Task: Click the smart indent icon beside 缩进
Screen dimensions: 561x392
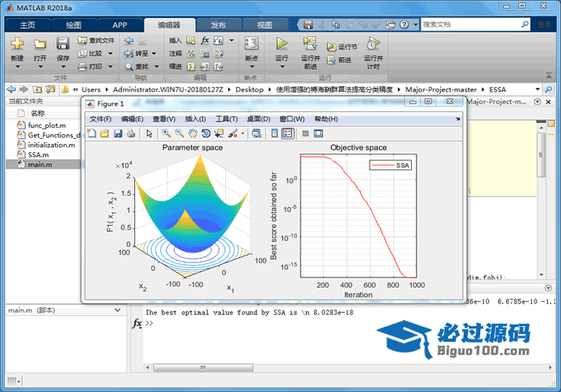Action: tap(191, 67)
